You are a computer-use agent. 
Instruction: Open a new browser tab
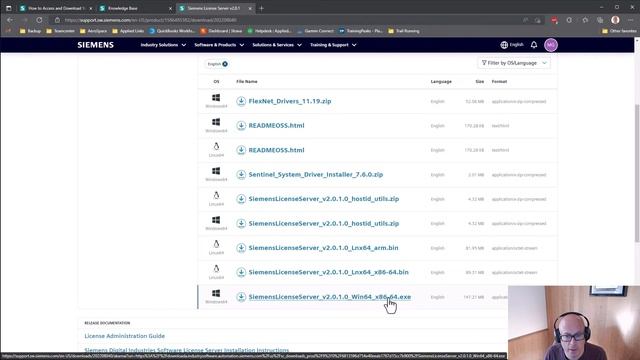pyautogui.click(x=262, y=8)
